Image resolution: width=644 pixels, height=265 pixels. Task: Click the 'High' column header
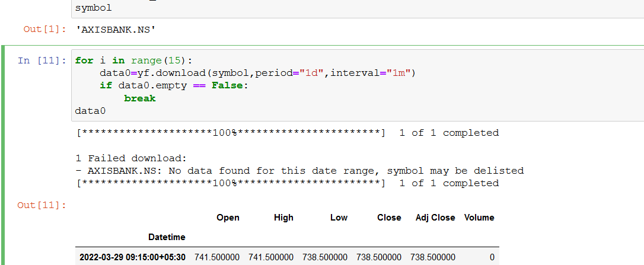point(284,218)
